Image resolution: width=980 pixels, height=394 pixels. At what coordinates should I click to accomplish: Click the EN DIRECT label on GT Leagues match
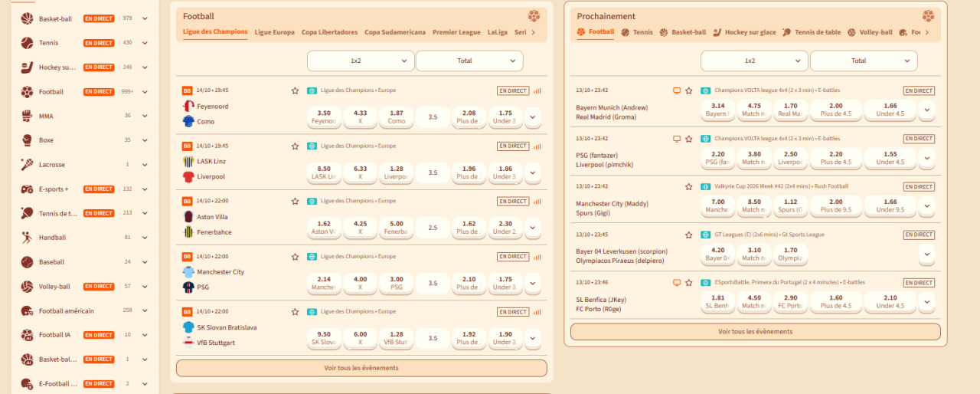tap(919, 235)
